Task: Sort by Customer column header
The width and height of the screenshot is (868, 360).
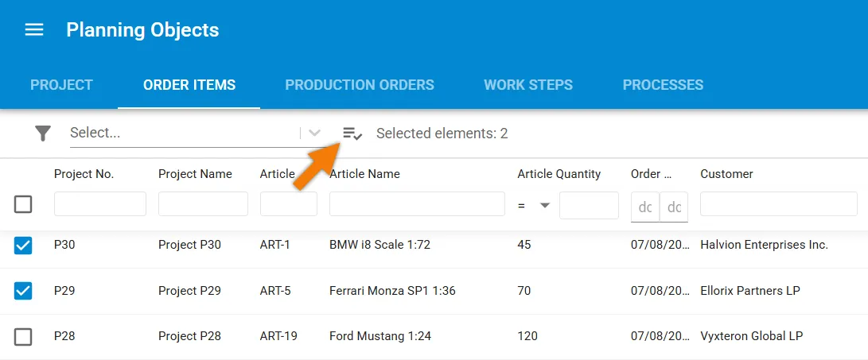Action: [726, 173]
